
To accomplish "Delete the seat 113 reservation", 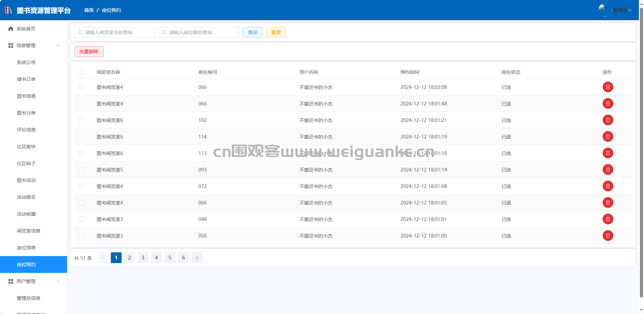I will point(608,153).
